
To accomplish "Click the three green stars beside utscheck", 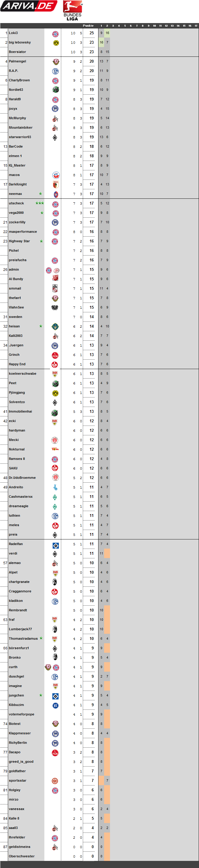I will pos(40,203).
